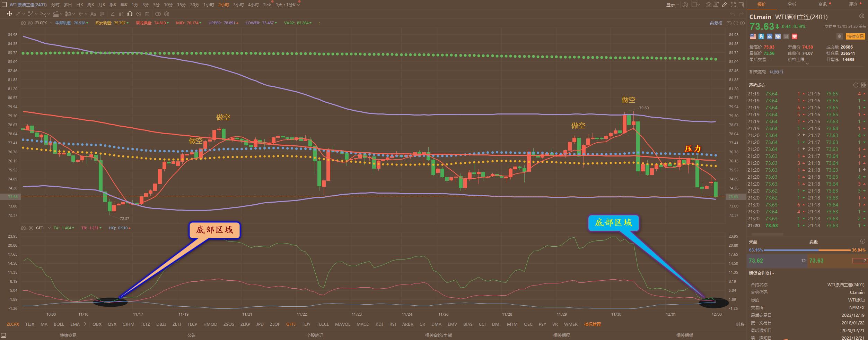Open drawing toolbar settings gear
The image size is (868, 340).
pos(167,14)
